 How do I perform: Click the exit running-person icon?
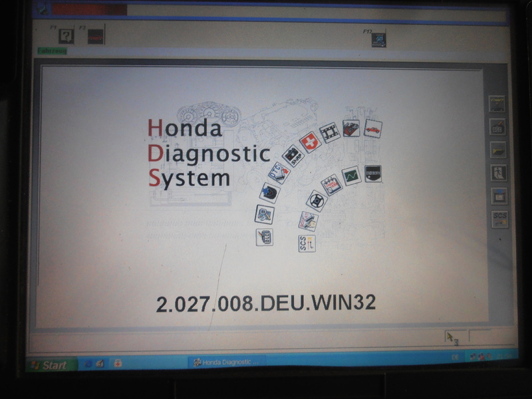point(499,173)
